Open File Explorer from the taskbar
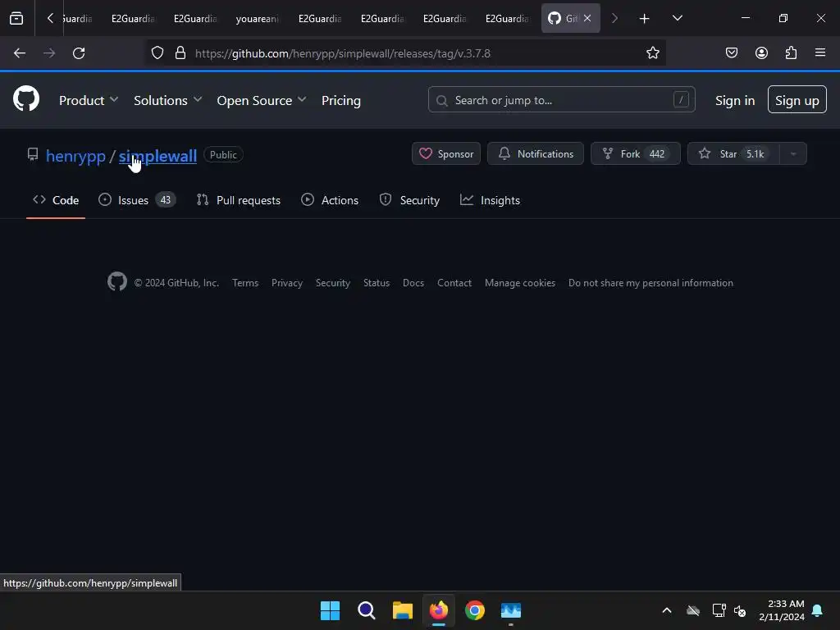Image resolution: width=840 pixels, height=630 pixels. click(402, 610)
